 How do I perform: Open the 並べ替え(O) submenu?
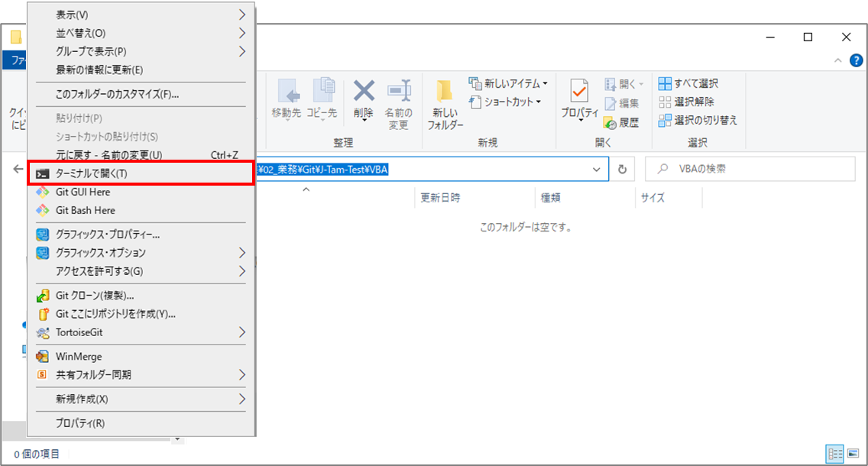141,33
